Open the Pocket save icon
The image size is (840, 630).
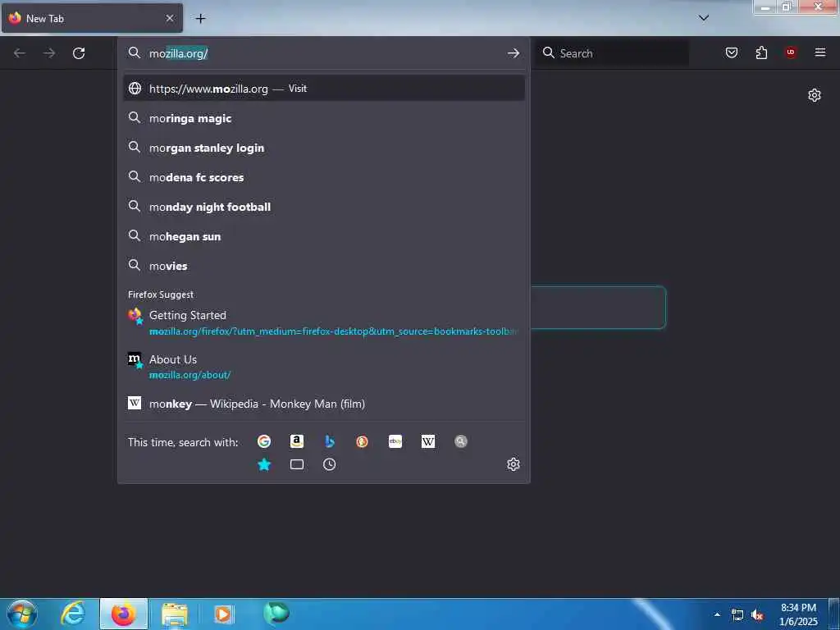tap(732, 52)
